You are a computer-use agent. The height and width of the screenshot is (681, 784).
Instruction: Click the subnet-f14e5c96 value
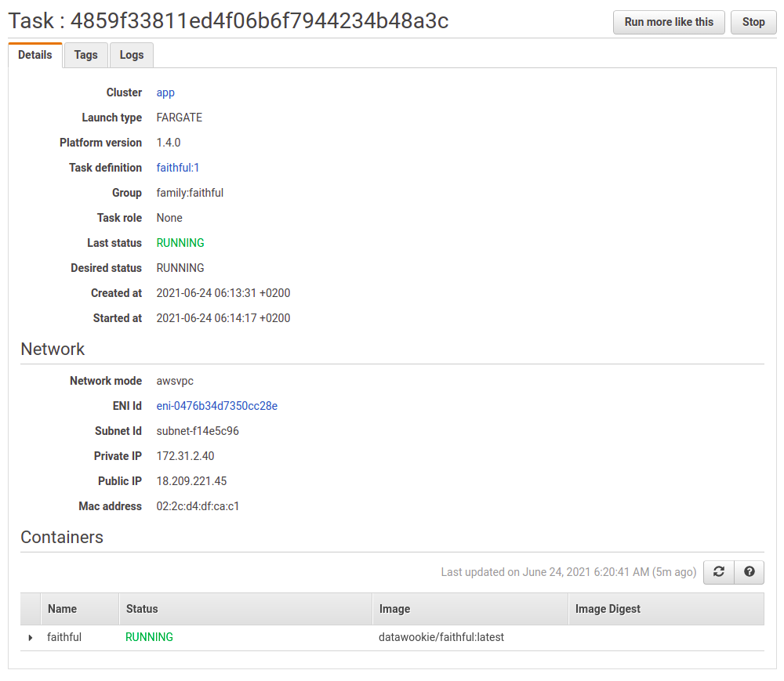click(198, 431)
